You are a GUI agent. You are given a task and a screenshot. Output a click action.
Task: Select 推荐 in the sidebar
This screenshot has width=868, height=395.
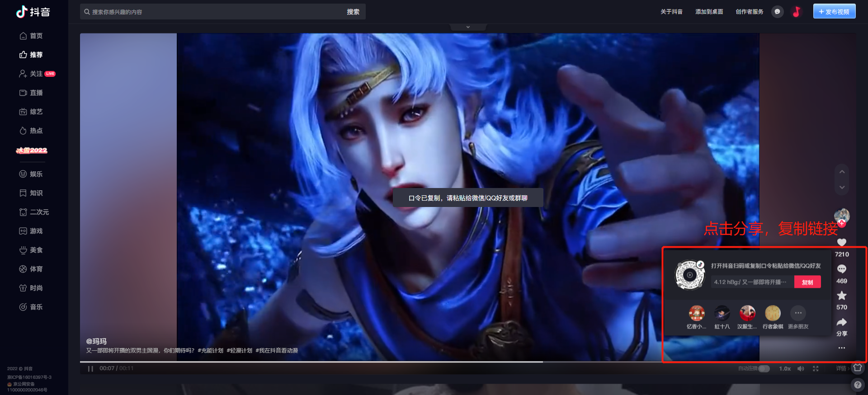point(31,55)
